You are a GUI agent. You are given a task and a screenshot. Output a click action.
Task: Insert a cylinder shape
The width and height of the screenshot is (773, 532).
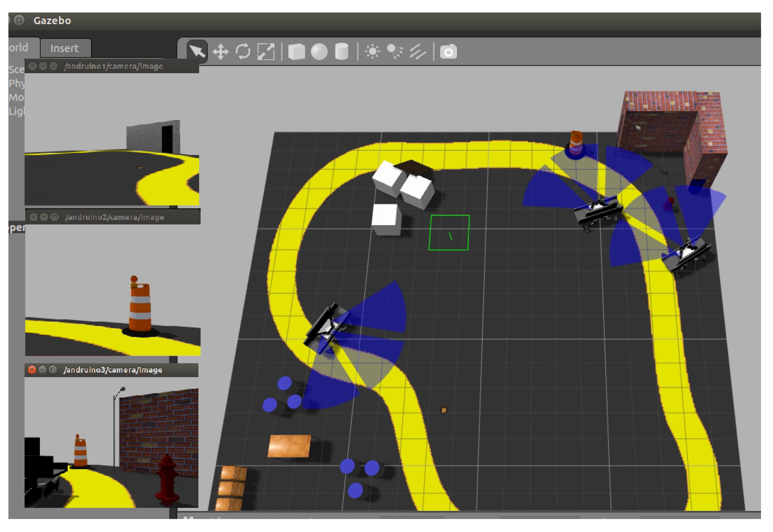coord(341,52)
